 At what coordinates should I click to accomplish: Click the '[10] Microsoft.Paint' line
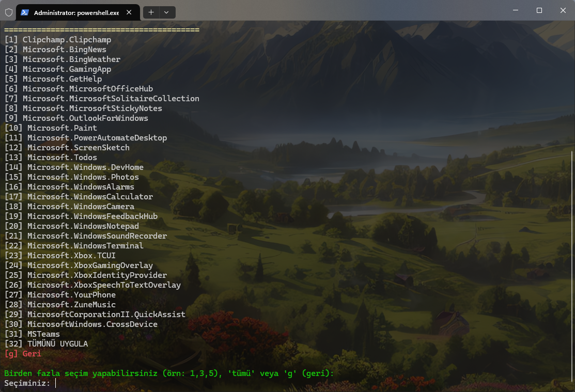(x=51, y=128)
